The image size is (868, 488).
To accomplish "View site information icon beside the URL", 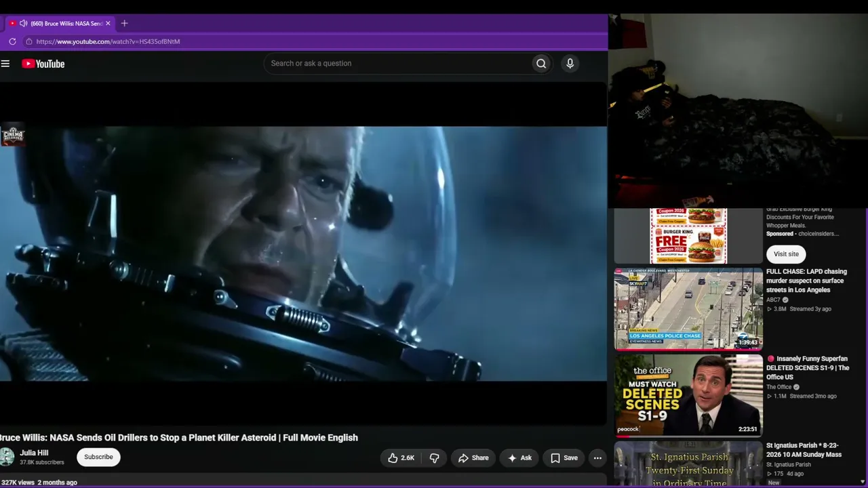I will click(x=28, y=41).
